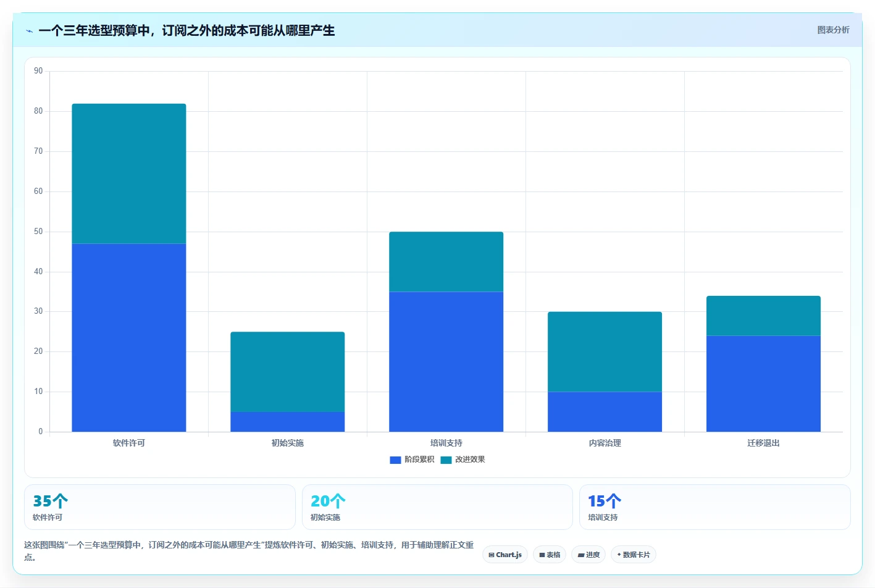Image resolution: width=875 pixels, height=588 pixels.
Task: Click the icon inside the Chart.js chip
Action: pyautogui.click(x=492, y=555)
